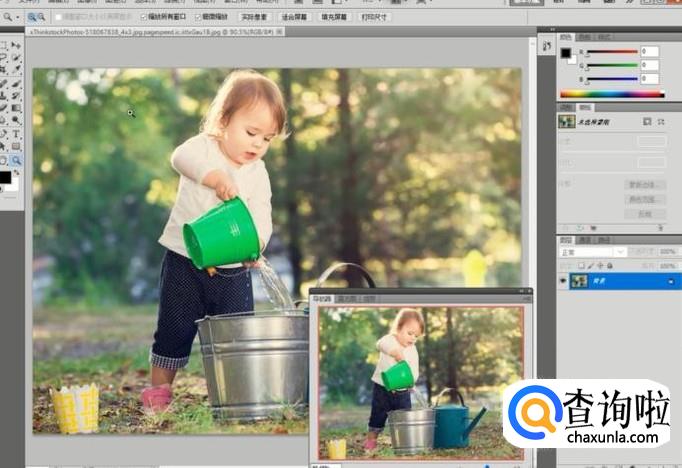682x468 pixels.
Task: Select the Crop tool
Action: [x=3, y=70]
